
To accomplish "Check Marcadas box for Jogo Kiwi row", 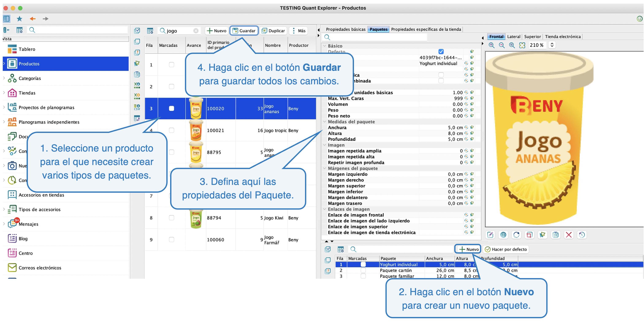I will [171, 218].
